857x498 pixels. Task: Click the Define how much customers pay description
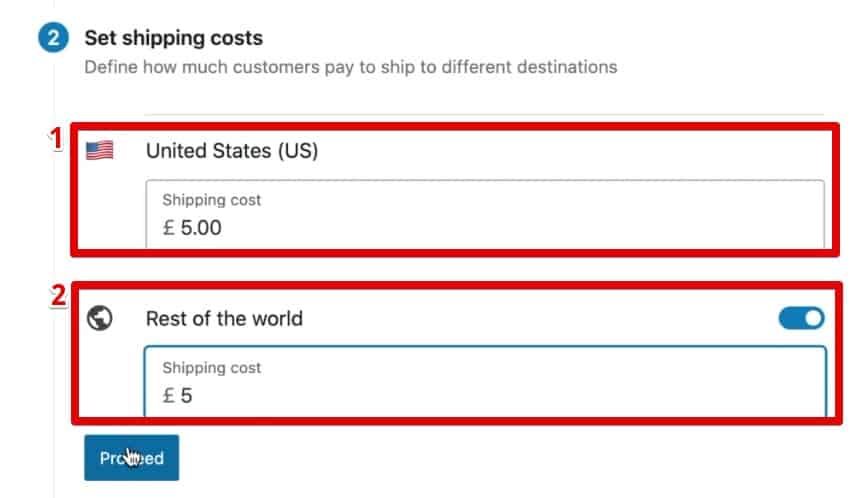(x=350, y=67)
